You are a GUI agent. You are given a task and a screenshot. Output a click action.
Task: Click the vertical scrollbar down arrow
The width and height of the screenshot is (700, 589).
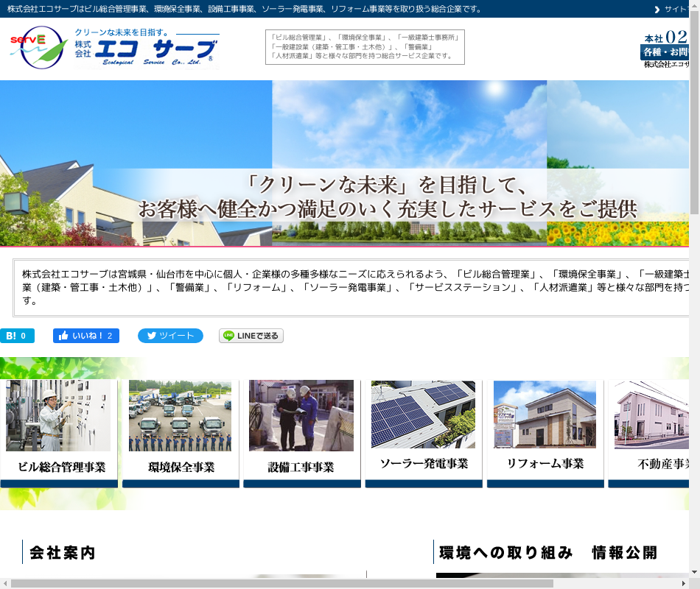[694, 572]
